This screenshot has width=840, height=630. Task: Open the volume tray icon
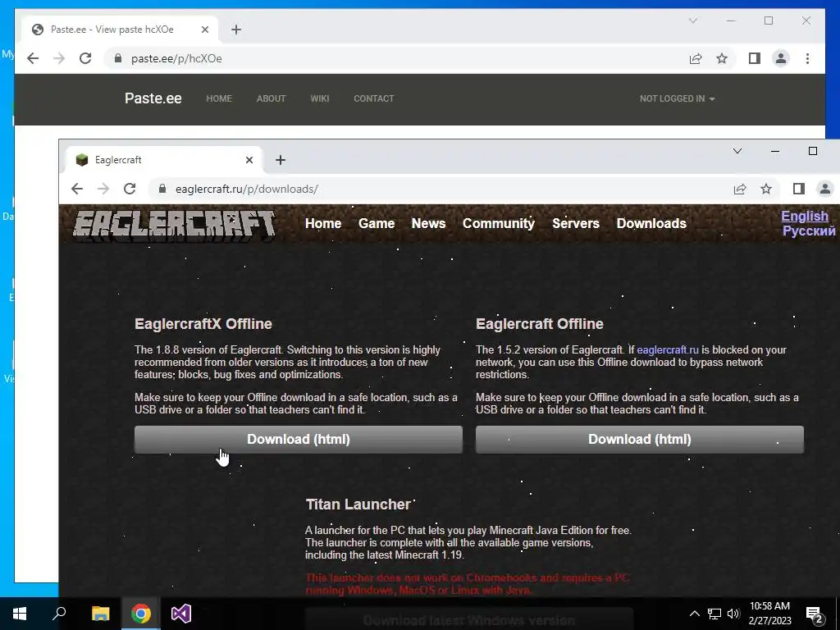[x=733, y=614]
